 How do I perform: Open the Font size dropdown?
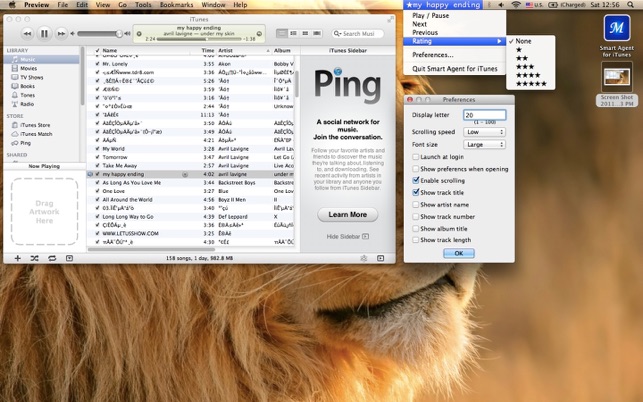coord(484,144)
